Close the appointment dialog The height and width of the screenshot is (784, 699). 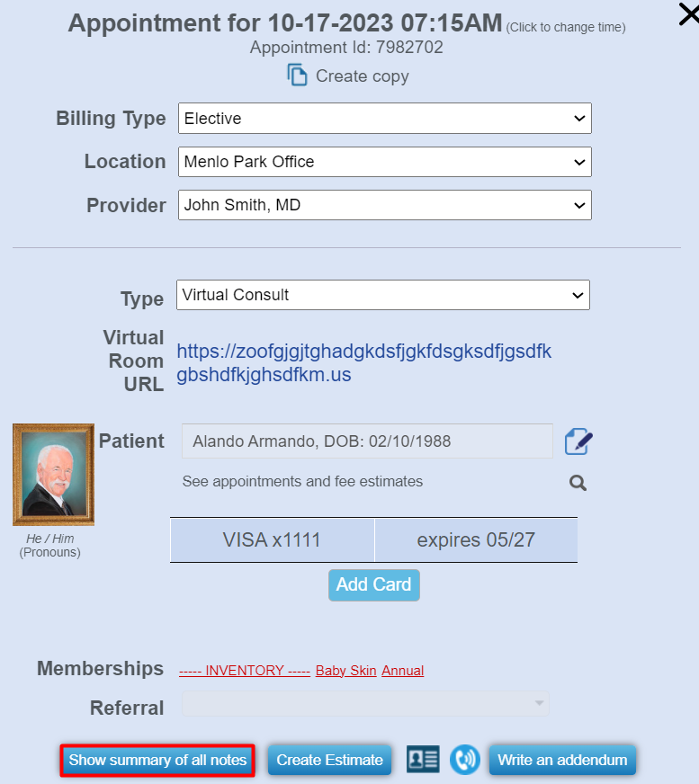coord(688,15)
